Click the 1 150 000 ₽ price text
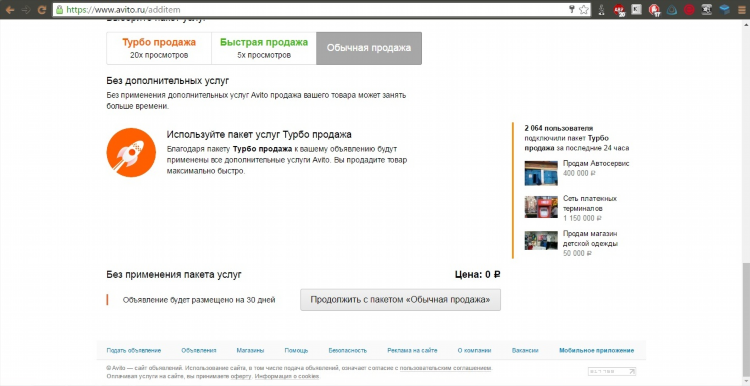This screenshot has height=386, width=750. [x=582, y=218]
